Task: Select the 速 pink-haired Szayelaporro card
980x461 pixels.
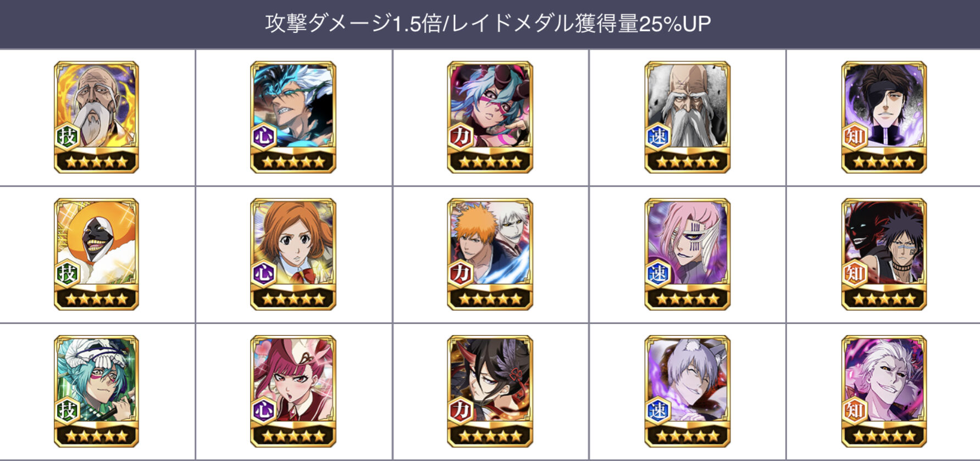Action: coord(687,254)
